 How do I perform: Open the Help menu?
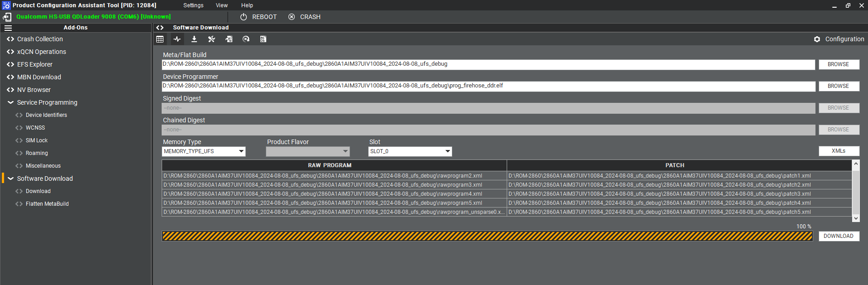(247, 5)
